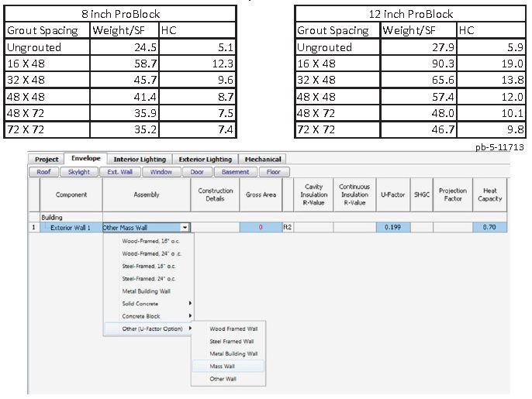Click the Door button
Screen dimensions: 532x399
(x=197, y=172)
